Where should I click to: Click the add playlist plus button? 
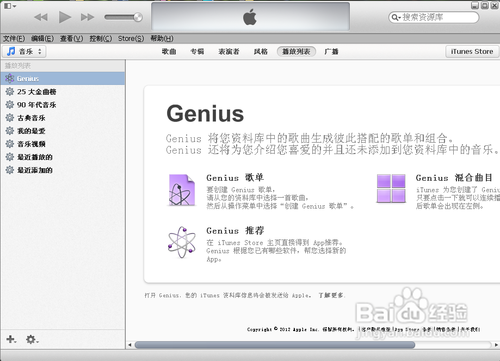coord(11,339)
